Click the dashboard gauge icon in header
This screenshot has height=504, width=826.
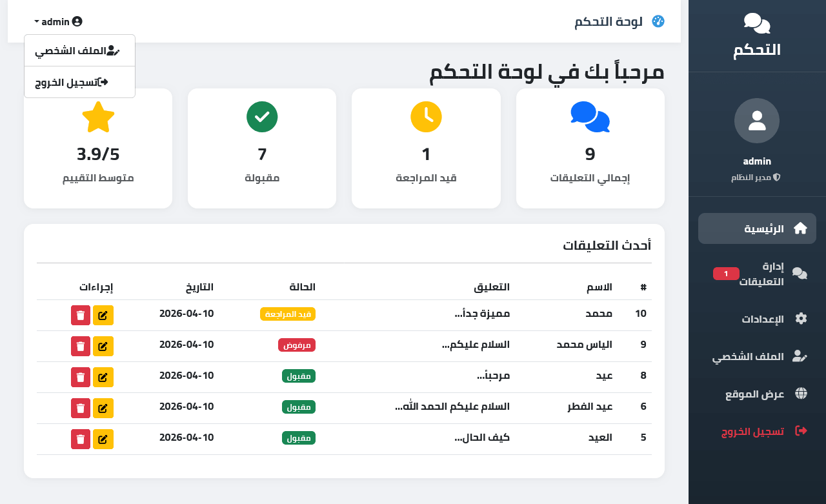[658, 21]
